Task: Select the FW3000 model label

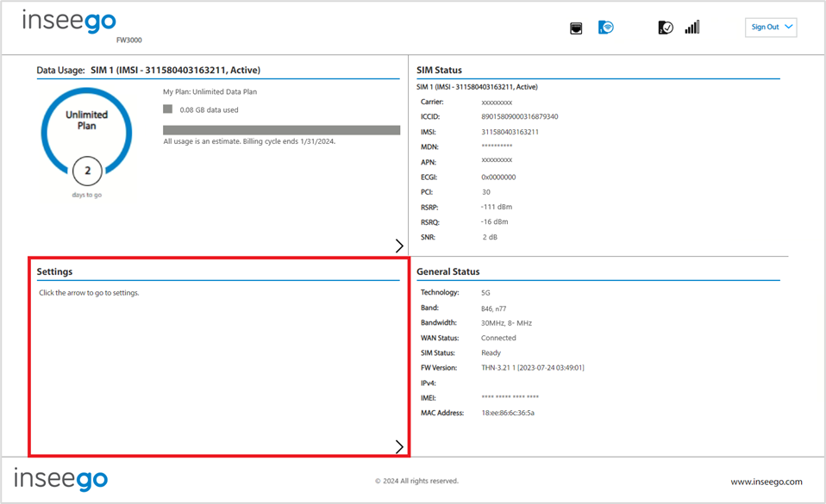Action: click(x=129, y=40)
